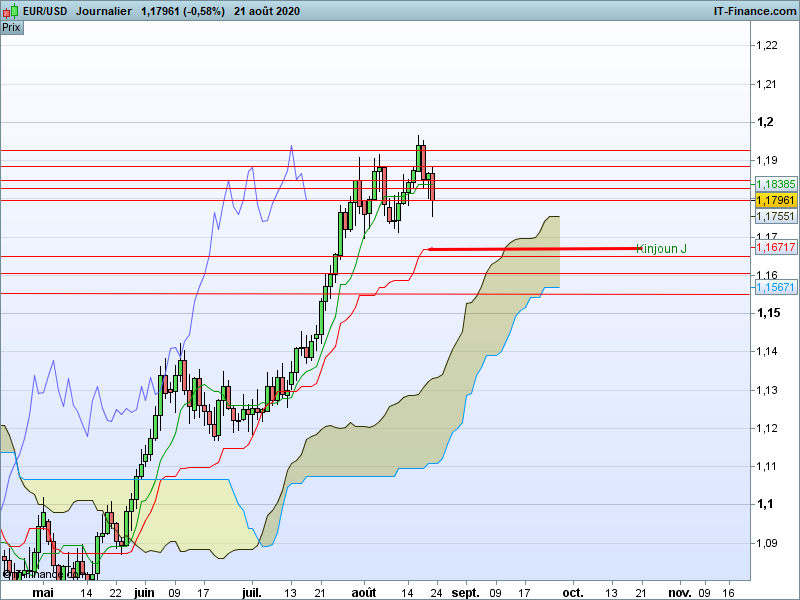Click the 24 date tick near sept.
Screen dimensions: 800x600
pos(436,593)
